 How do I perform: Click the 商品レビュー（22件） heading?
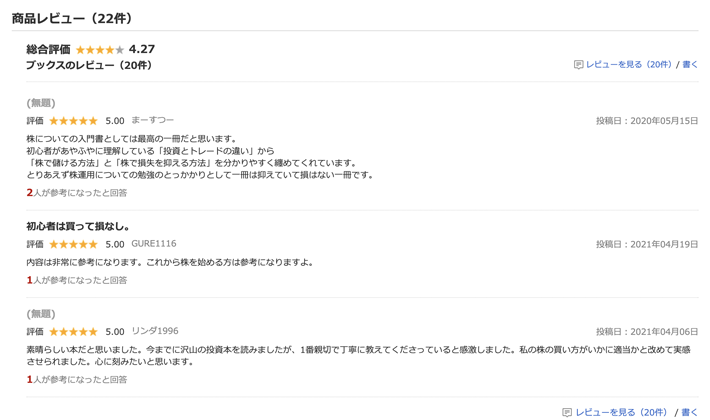click(72, 19)
